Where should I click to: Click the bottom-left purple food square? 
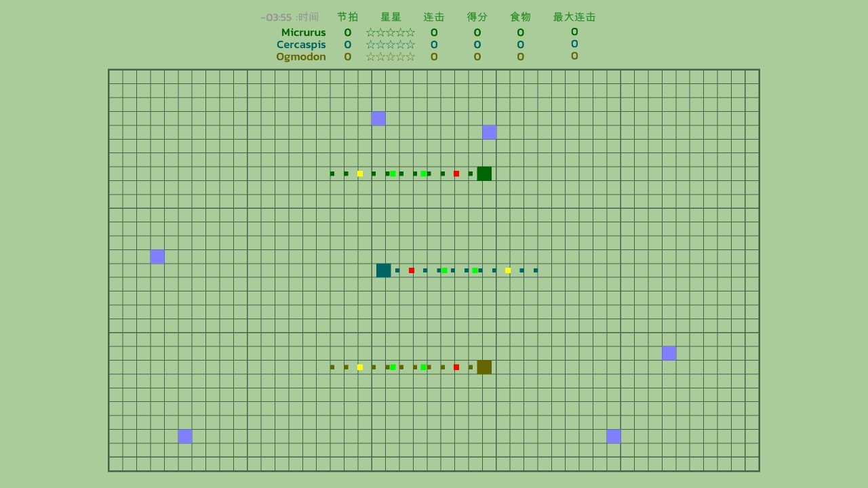[185, 436]
